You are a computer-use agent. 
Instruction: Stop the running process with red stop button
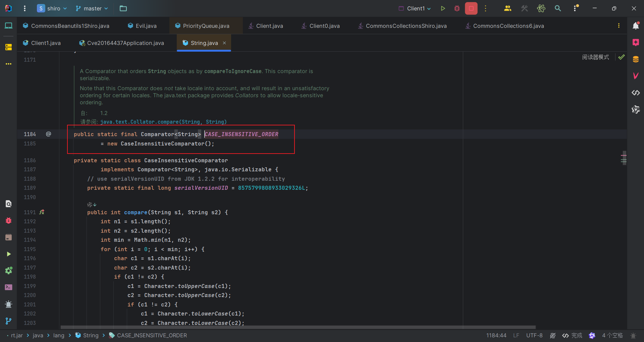tap(471, 8)
